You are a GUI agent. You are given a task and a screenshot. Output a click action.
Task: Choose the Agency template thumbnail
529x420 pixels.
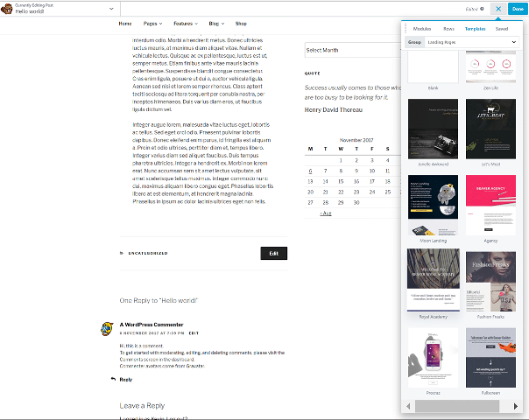[490, 205]
